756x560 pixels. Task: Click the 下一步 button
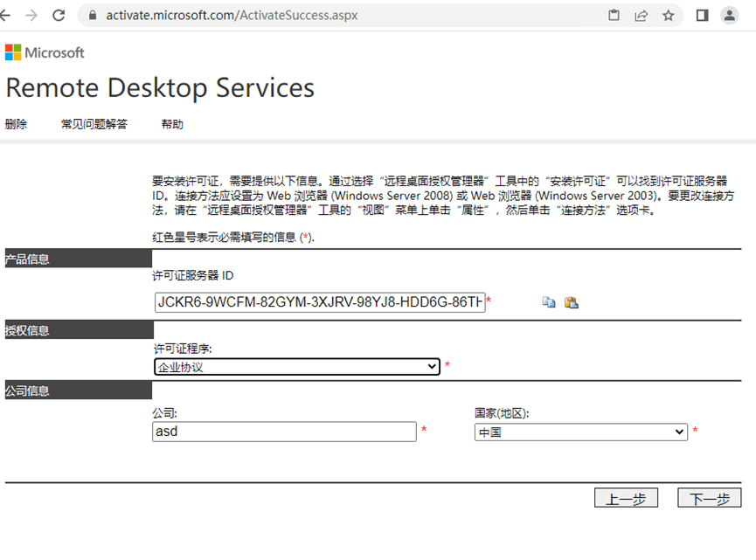[x=710, y=497]
